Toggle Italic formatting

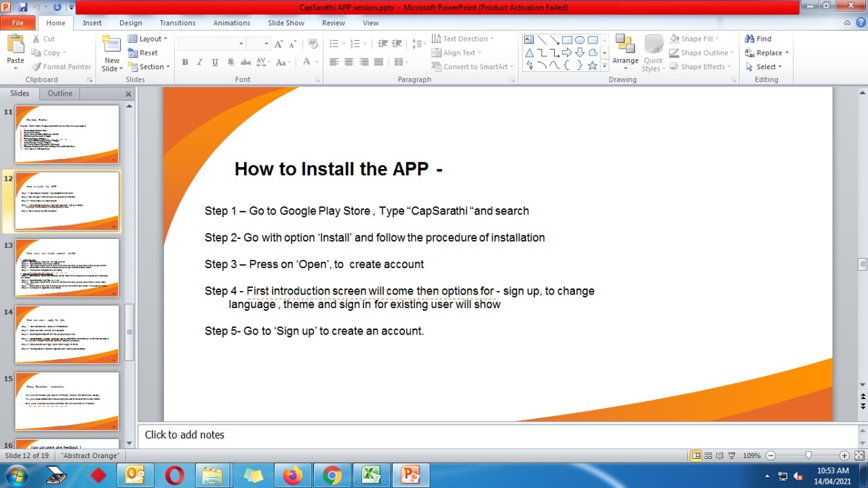point(200,62)
